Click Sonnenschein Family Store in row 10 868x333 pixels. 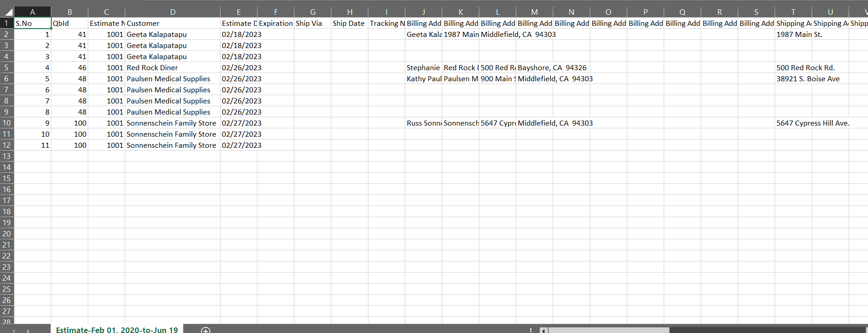click(x=172, y=123)
